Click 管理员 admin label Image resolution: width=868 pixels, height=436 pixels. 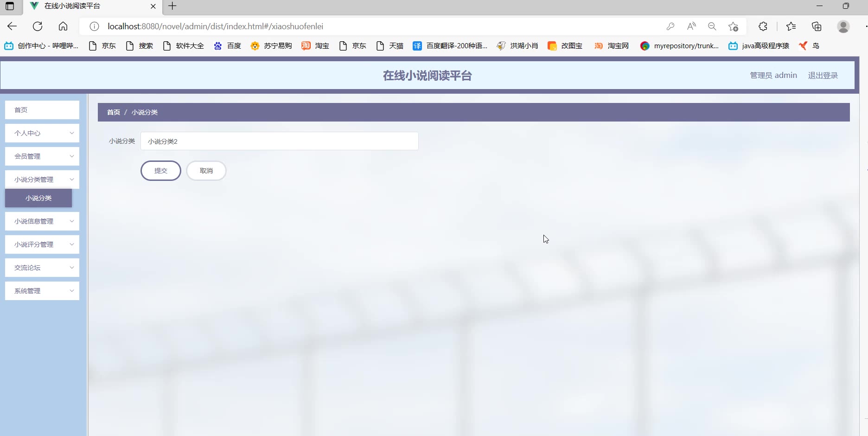tap(773, 75)
